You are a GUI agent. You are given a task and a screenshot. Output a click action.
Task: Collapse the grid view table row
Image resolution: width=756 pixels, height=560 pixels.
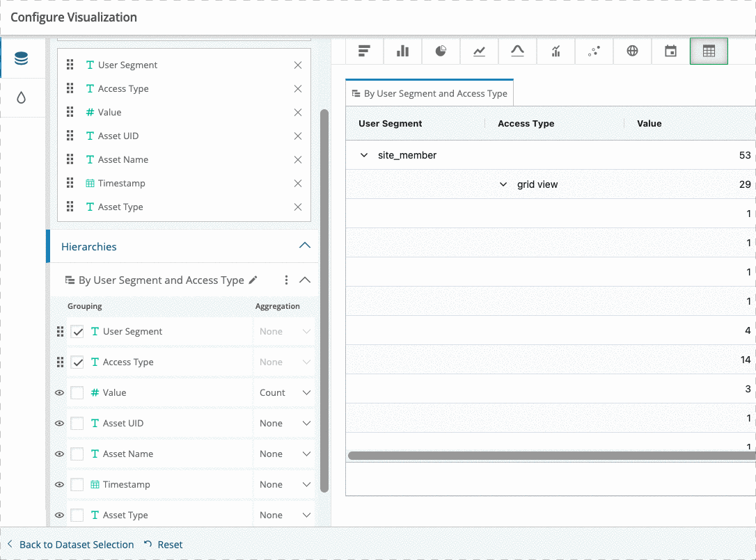pos(503,184)
